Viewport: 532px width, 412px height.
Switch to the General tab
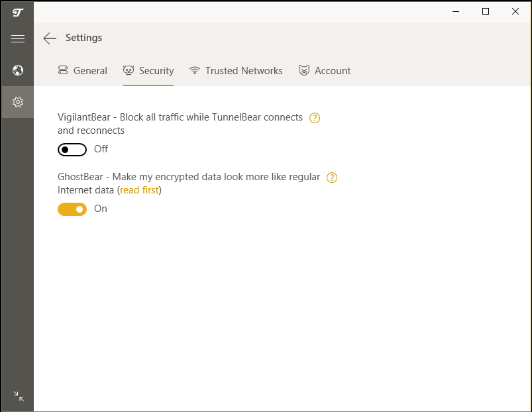click(x=82, y=70)
